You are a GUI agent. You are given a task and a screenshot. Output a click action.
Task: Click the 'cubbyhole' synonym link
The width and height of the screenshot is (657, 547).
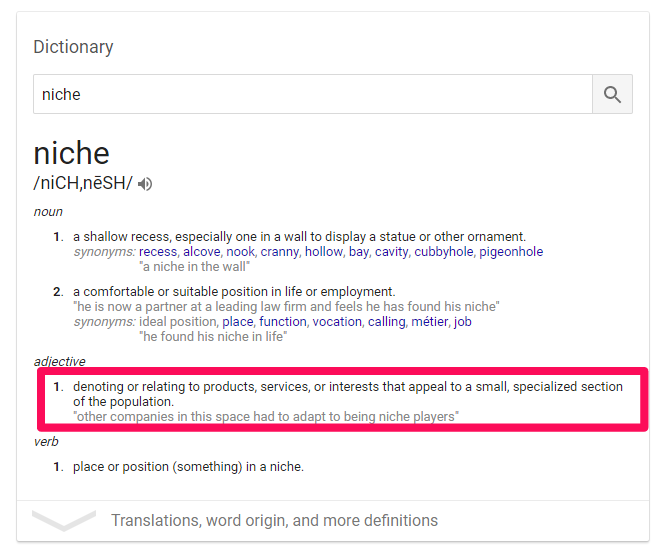point(444,251)
